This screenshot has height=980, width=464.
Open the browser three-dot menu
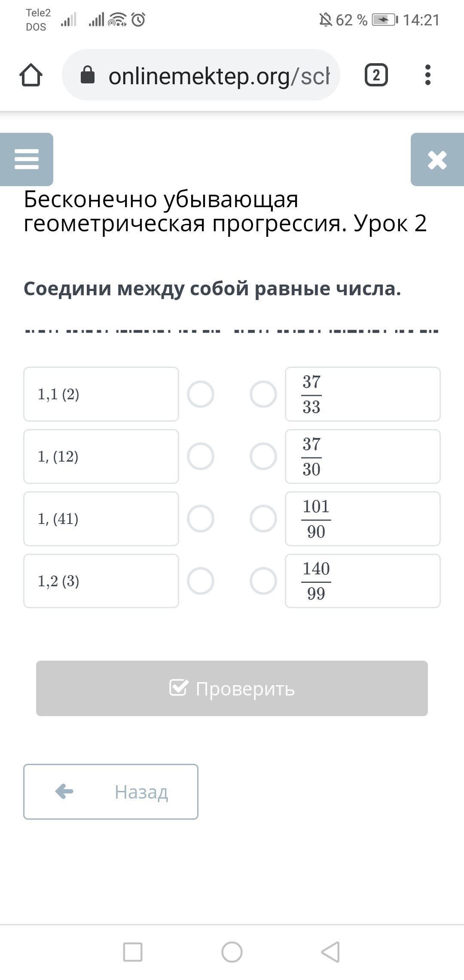click(x=427, y=75)
